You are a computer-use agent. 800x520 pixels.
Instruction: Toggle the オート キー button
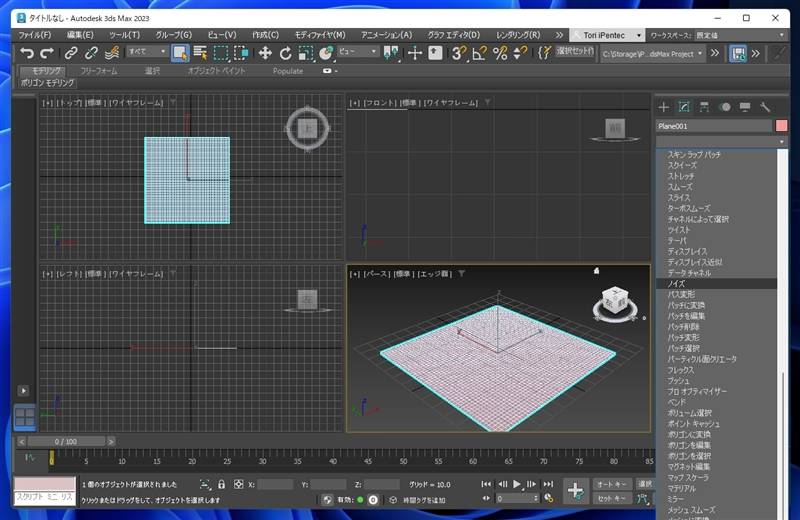[612, 484]
